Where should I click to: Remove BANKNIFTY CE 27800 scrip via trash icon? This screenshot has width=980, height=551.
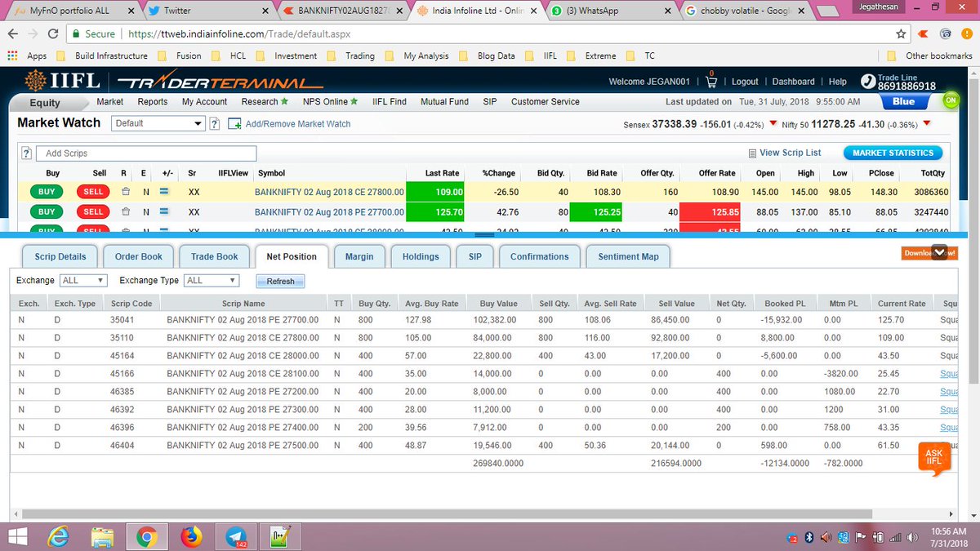pyautogui.click(x=125, y=192)
